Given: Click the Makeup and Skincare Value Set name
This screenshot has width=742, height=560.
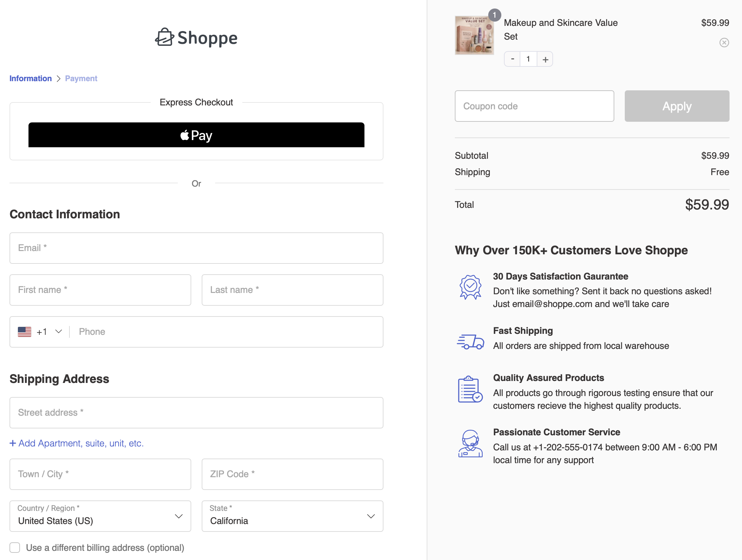Looking at the screenshot, I should [561, 29].
